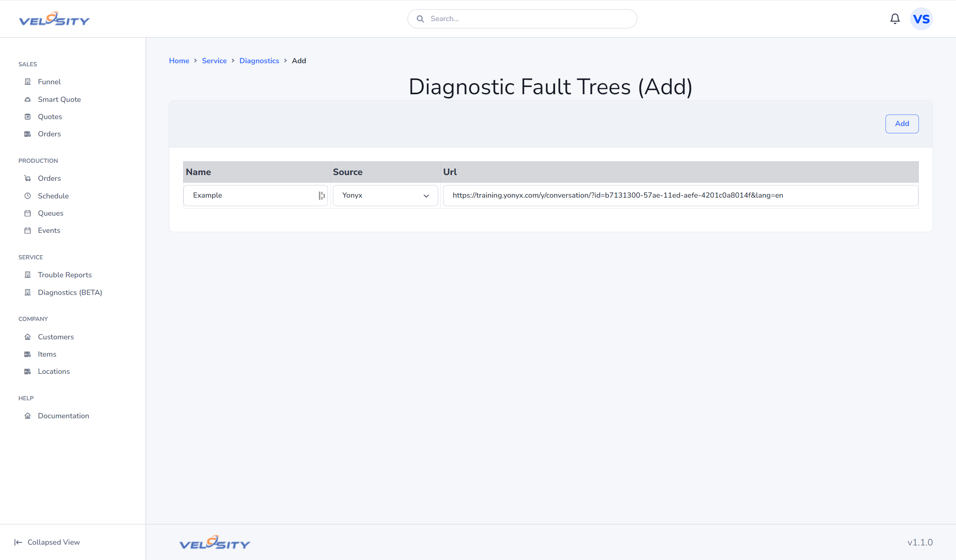Click the Add breadcrumb text
Viewport: 956px width, 560px height.
point(299,61)
